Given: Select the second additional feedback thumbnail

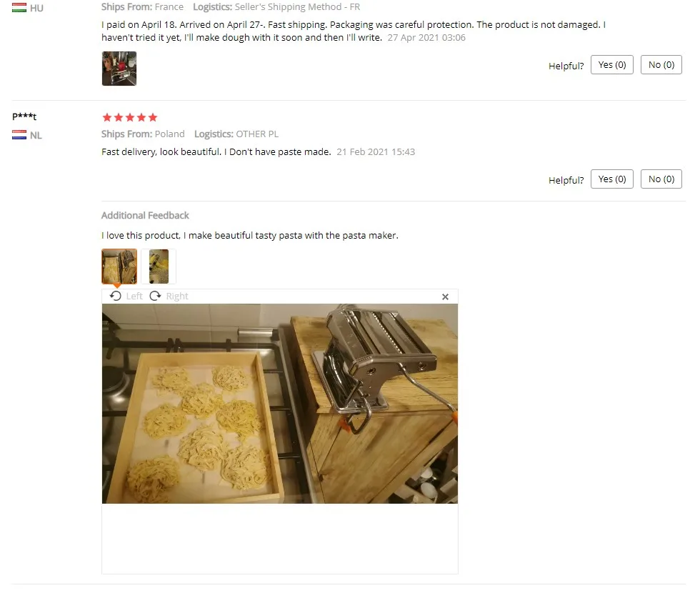Looking at the screenshot, I should coord(159,266).
